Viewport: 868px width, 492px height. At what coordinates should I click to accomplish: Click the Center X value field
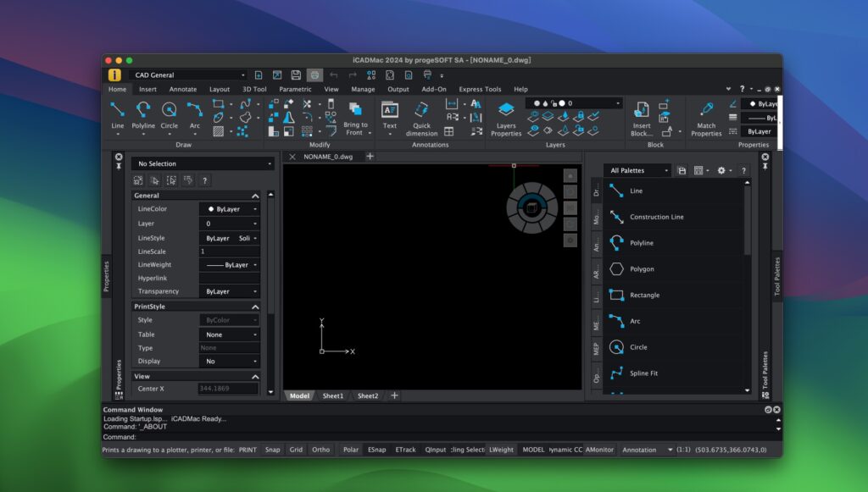click(229, 388)
